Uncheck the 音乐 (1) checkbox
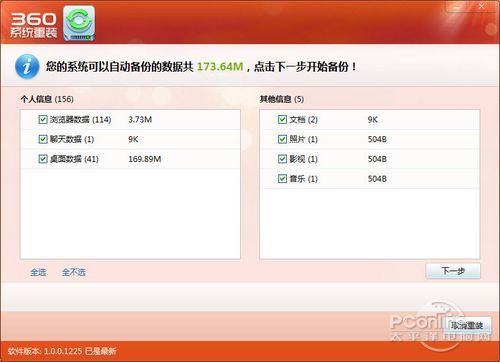The image size is (500, 362). pos(282,179)
